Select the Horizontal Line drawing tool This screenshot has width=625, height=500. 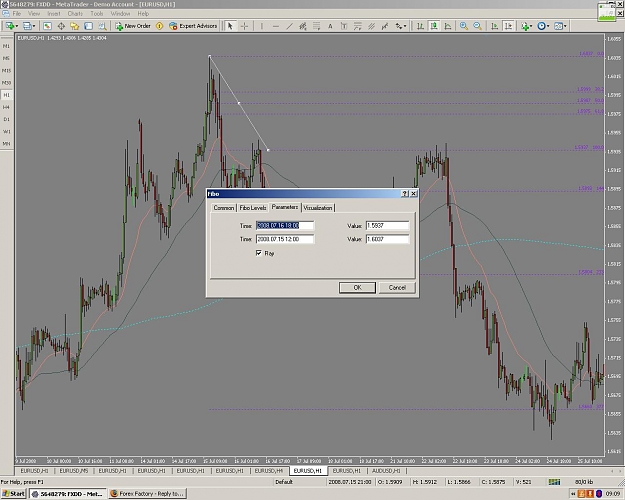275,26
